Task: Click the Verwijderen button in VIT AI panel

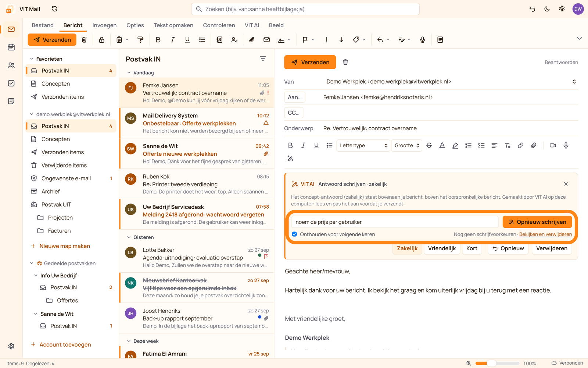Action: pos(552,248)
